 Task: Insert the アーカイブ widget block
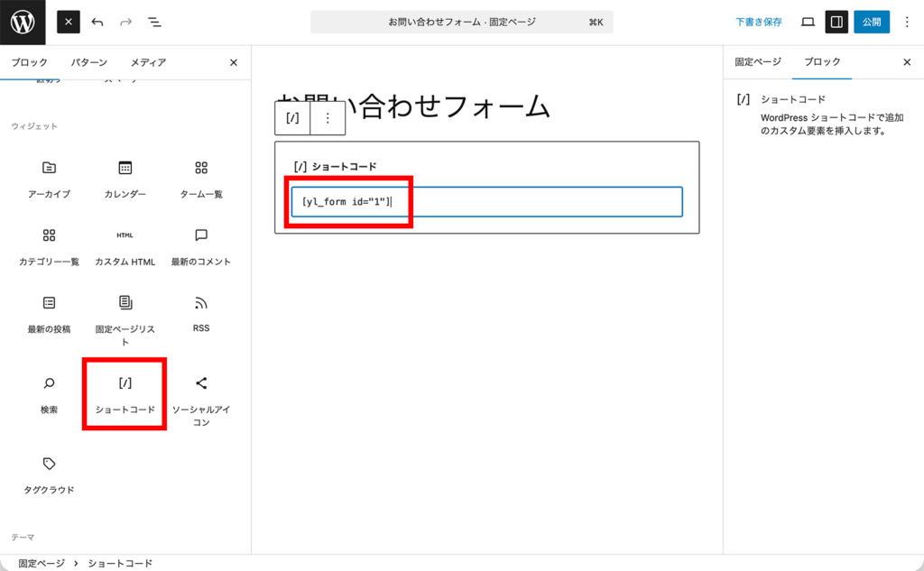[x=48, y=179]
